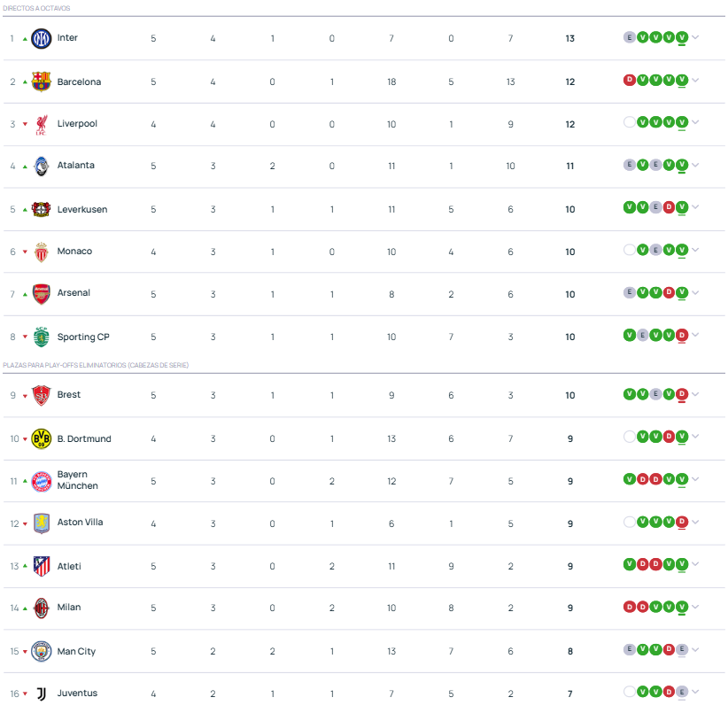The height and width of the screenshot is (713, 728).
Task: Open the Aston Villa team link
Action: pyautogui.click(x=80, y=523)
